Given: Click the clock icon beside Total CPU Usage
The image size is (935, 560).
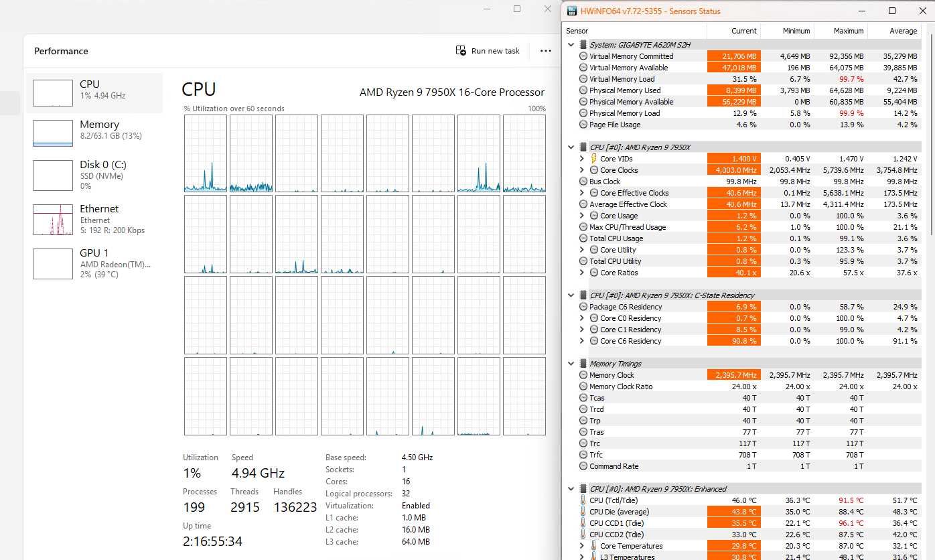Looking at the screenshot, I should [x=583, y=238].
